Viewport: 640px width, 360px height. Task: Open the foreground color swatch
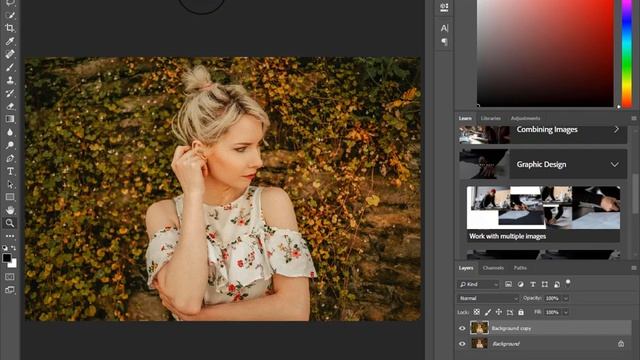coord(7,258)
